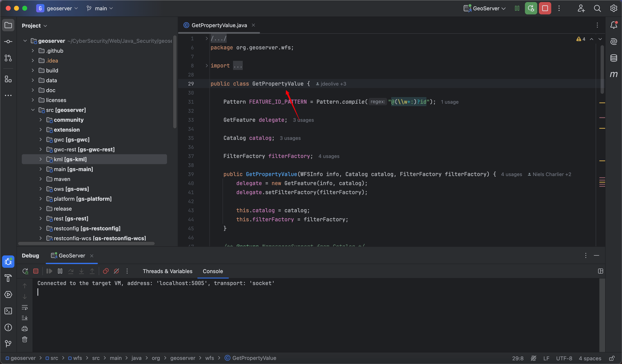The height and width of the screenshot is (364, 622).
Task: Select the kml [gs-kml] module
Action: (x=94, y=159)
